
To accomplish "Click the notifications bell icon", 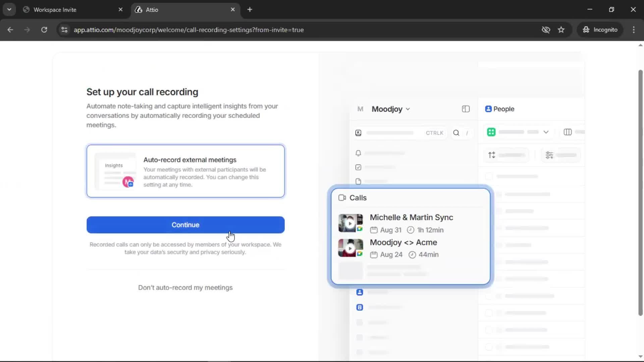I will point(358,153).
